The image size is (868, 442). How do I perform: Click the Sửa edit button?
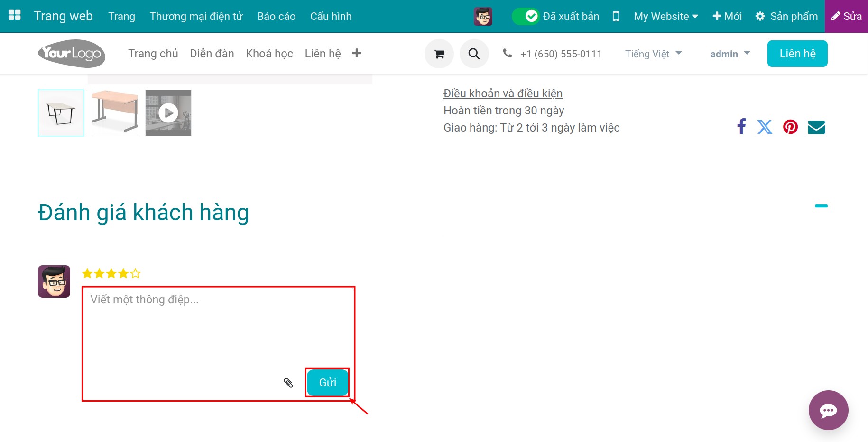point(846,16)
